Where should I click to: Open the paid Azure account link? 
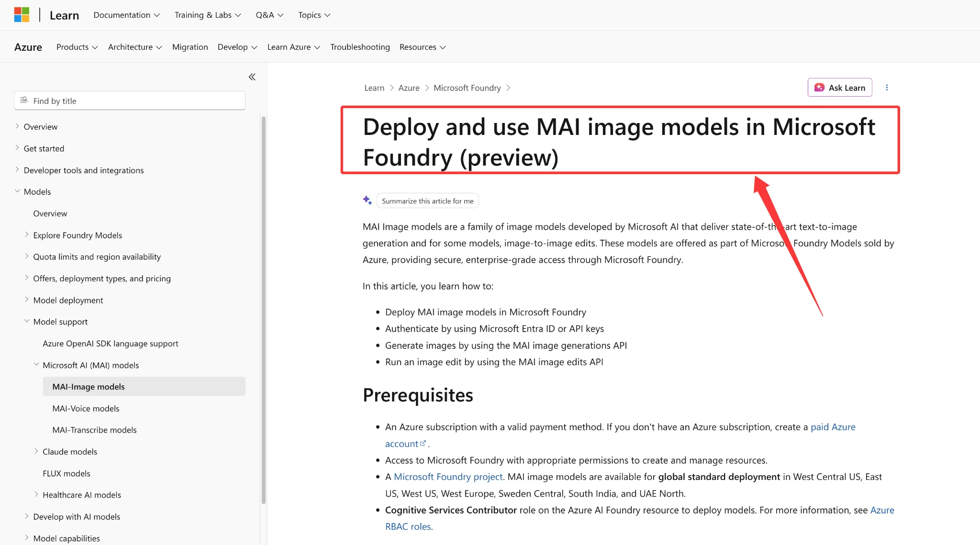833,427
